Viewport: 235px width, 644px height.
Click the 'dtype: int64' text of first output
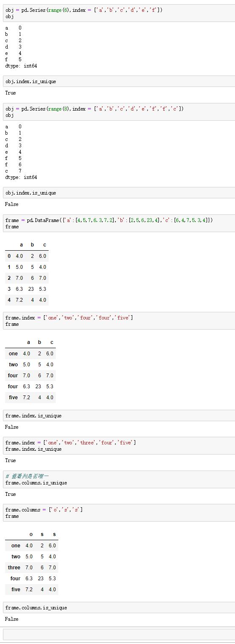pos(21,66)
